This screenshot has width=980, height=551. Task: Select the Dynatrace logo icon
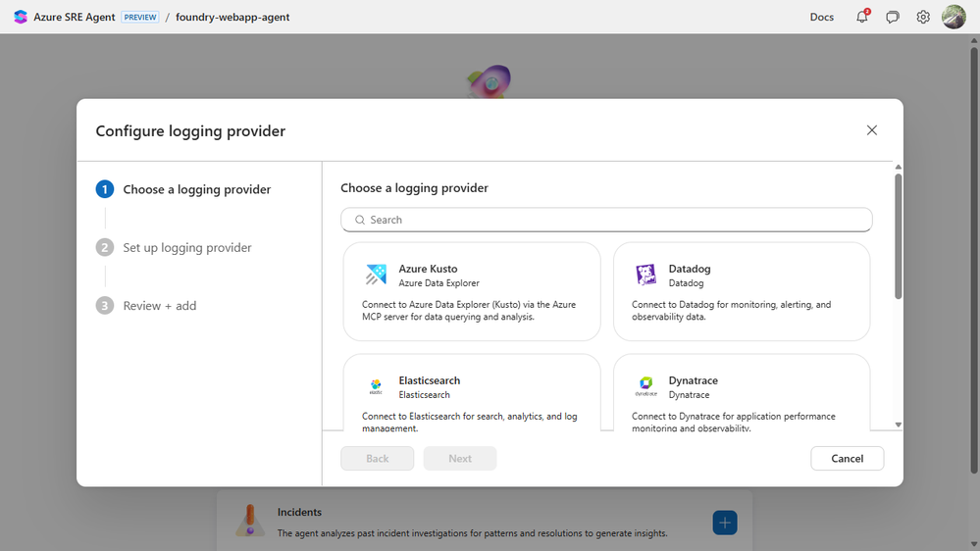(x=645, y=386)
